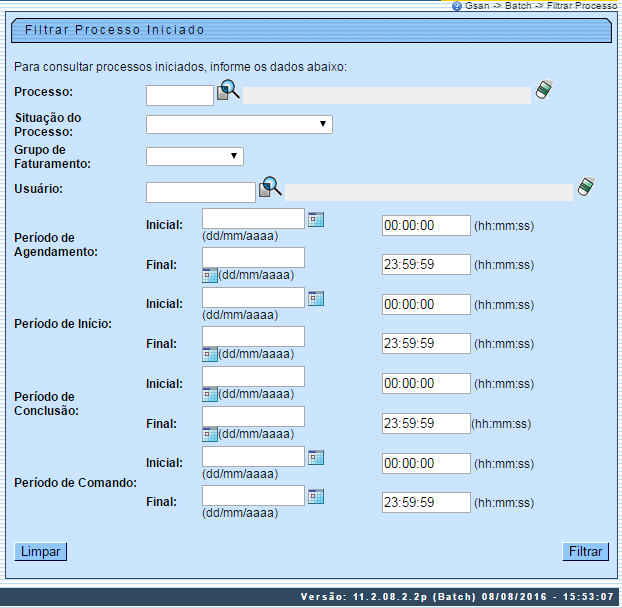622x608 pixels.
Task: Click the help icon beside Gsan breadcrumb
Action: pos(457,6)
